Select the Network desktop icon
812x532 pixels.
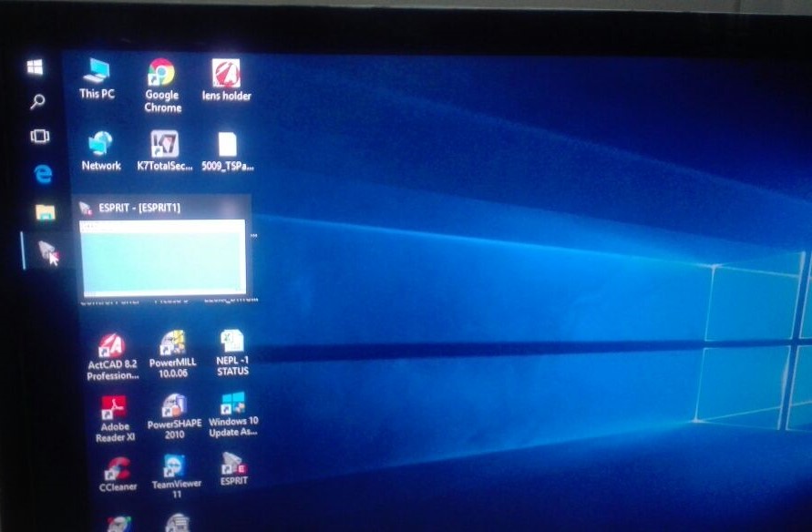coord(100,145)
